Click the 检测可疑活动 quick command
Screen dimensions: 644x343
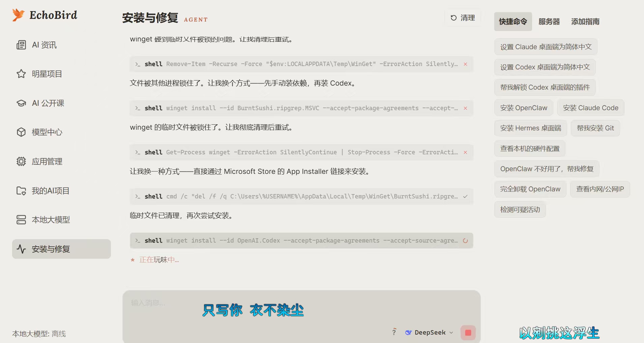(520, 210)
